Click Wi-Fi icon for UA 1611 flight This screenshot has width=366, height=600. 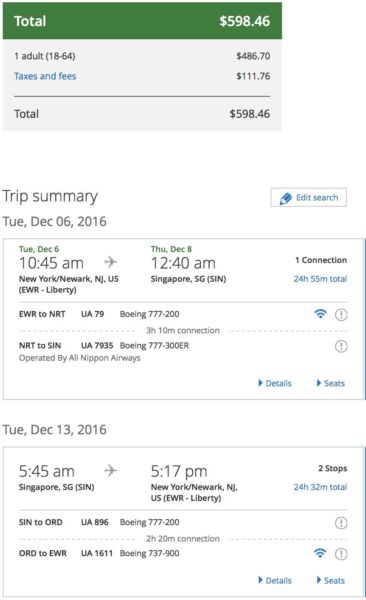pos(320,553)
